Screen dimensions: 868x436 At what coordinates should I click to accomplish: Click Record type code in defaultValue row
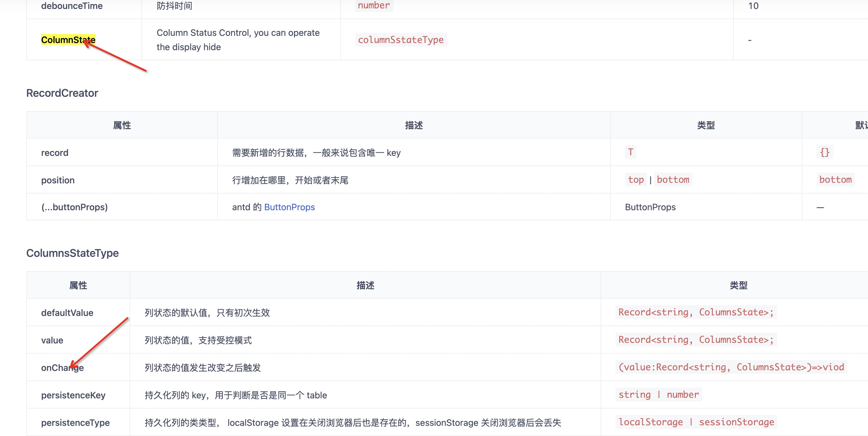pos(696,312)
